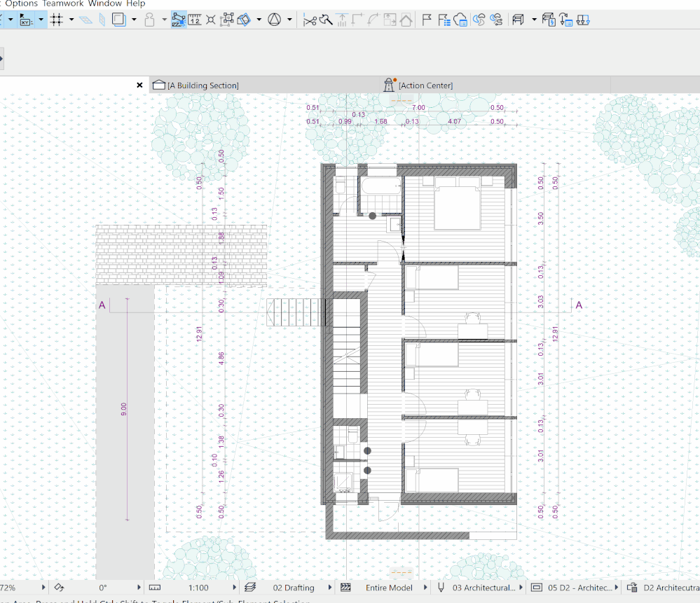Open the gravity options dropdown arrow
700x603 pixels.
164,20
